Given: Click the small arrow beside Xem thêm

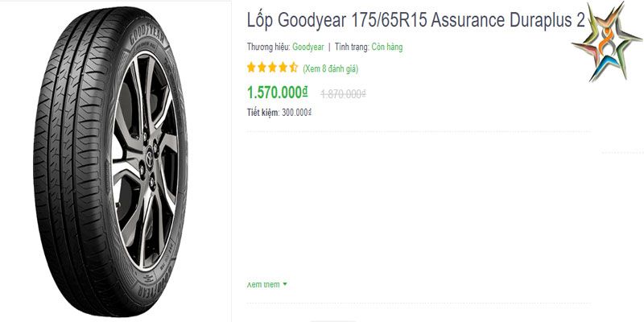Looking at the screenshot, I should pyautogui.click(x=285, y=284).
